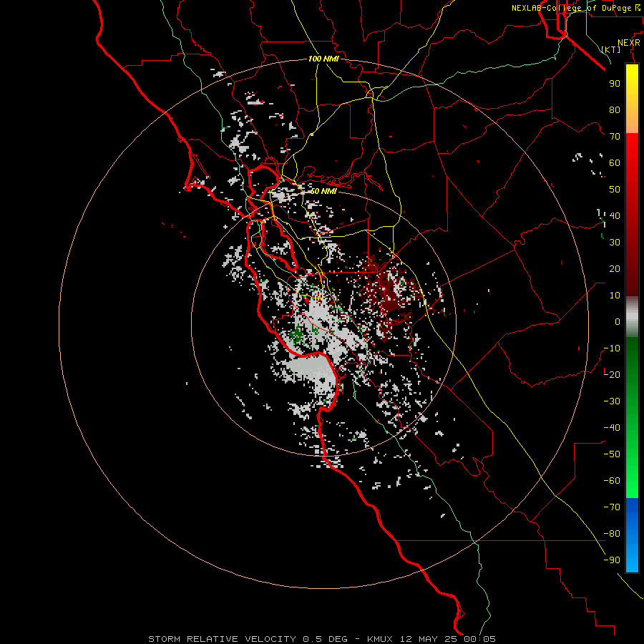Screen dimensions: 644x644
Task: Pick the gray zero-velocity segment of the color bar
Action: pos(632,317)
